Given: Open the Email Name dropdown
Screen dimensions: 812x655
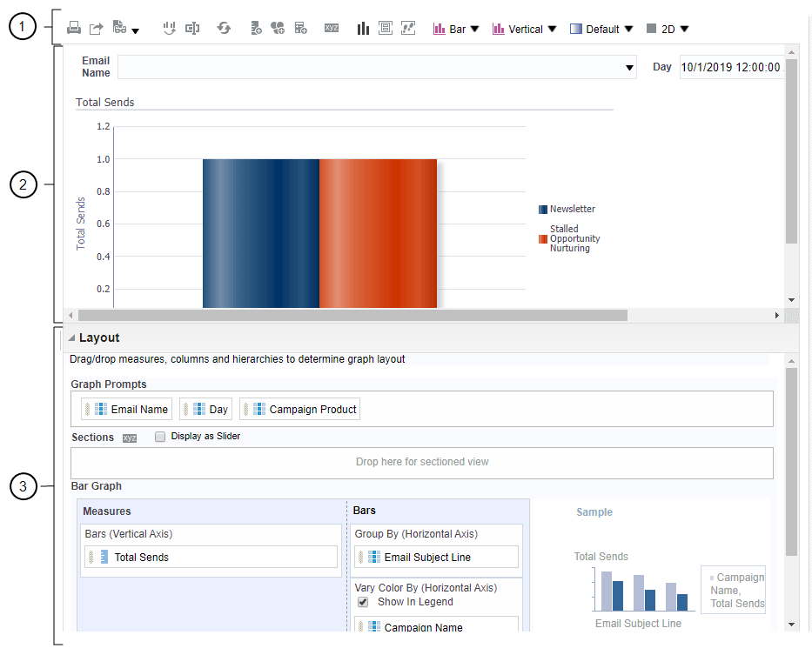Looking at the screenshot, I should [629, 67].
